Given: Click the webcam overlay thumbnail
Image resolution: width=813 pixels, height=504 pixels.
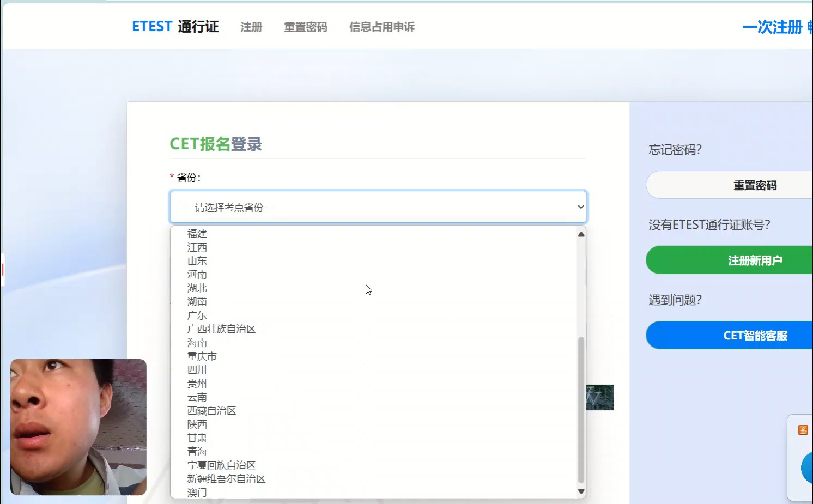Looking at the screenshot, I should click(78, 427).
